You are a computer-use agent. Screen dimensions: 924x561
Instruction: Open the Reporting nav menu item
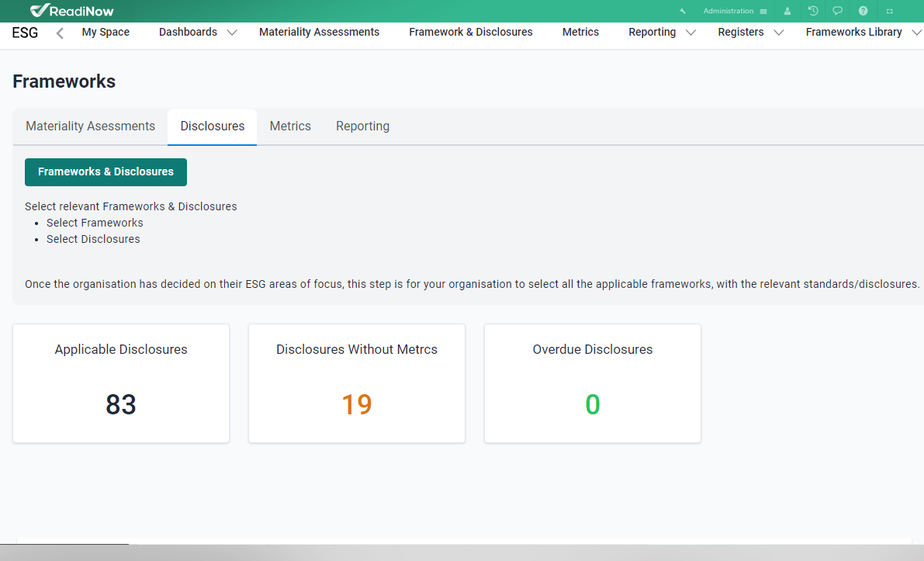(652, 33)
